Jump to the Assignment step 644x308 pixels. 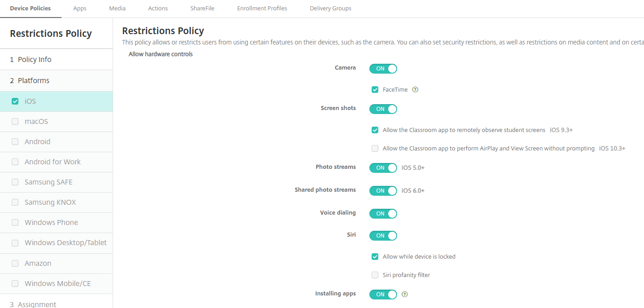click(x=37, y=304)
